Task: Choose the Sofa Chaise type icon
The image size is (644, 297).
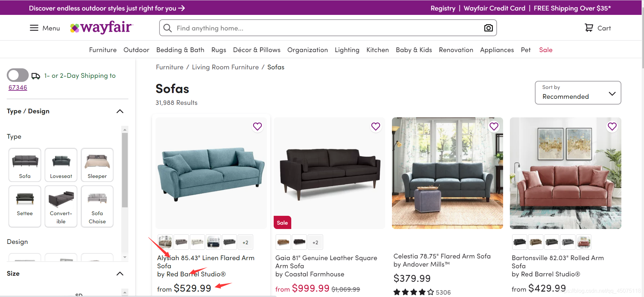Action: click(97, 206)
